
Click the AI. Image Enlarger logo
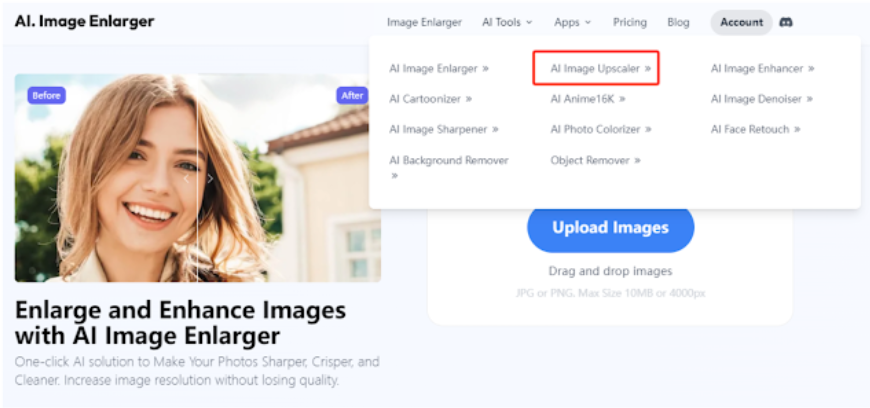coord(84,22)
